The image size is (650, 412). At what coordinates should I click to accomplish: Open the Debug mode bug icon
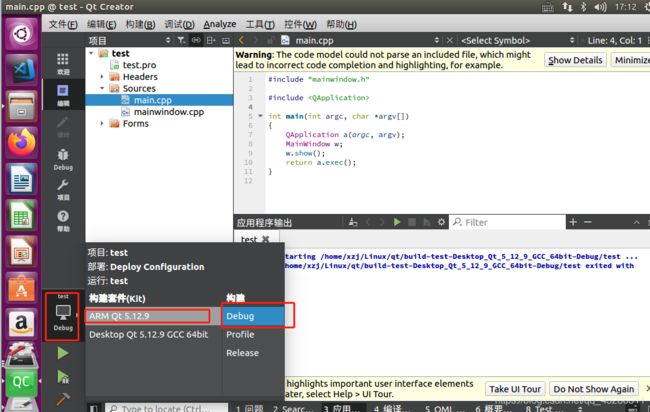(x=63, y=159)
